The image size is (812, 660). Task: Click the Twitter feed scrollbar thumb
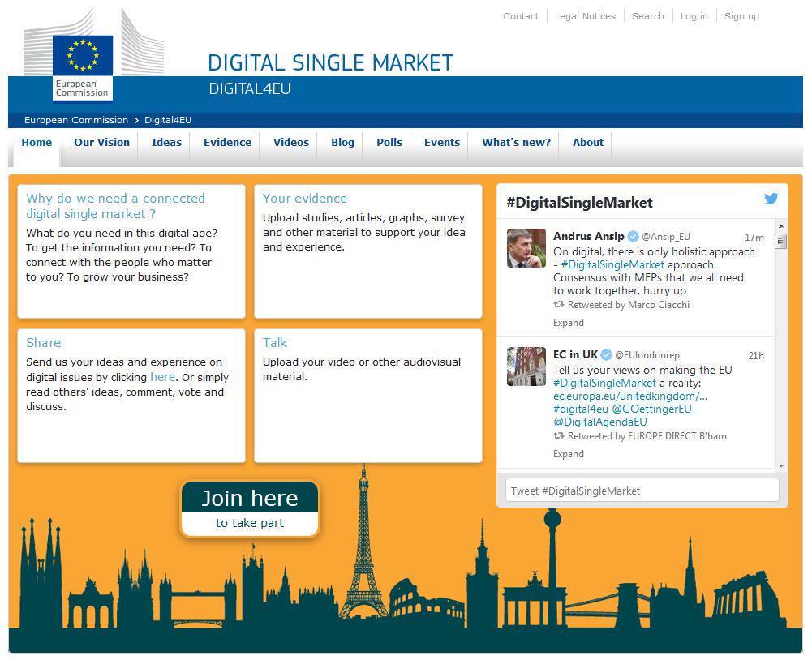click(781, 242)
